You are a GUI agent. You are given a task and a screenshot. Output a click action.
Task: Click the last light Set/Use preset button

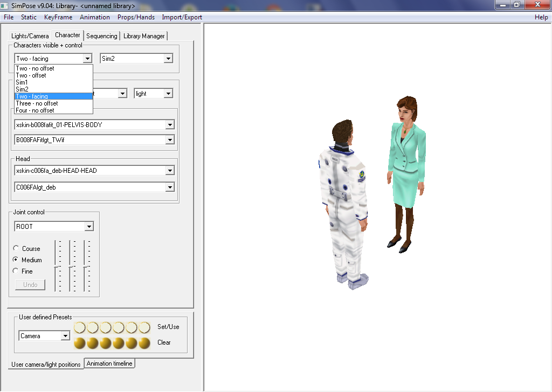pyautogui.click(x=144, y=327)
